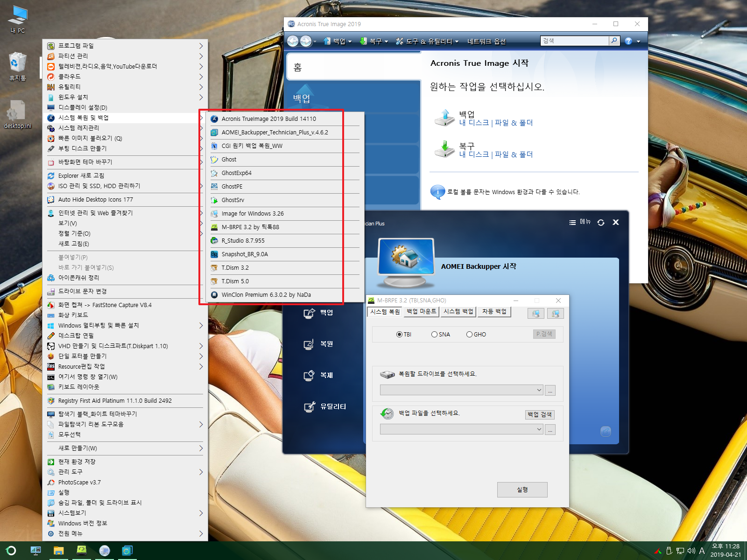Open the Acronis help question mark icon
This screenshot has width=747, height=560.
[x=628, y=41]
